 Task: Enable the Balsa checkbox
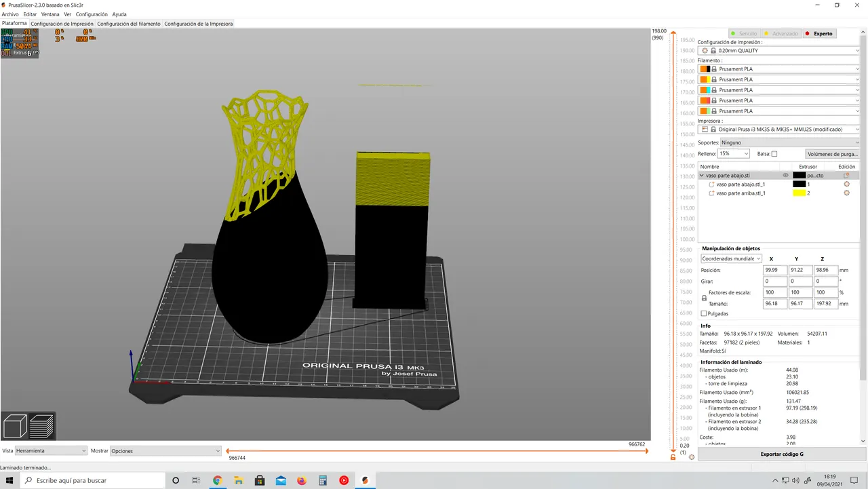[x=774, y=153]
